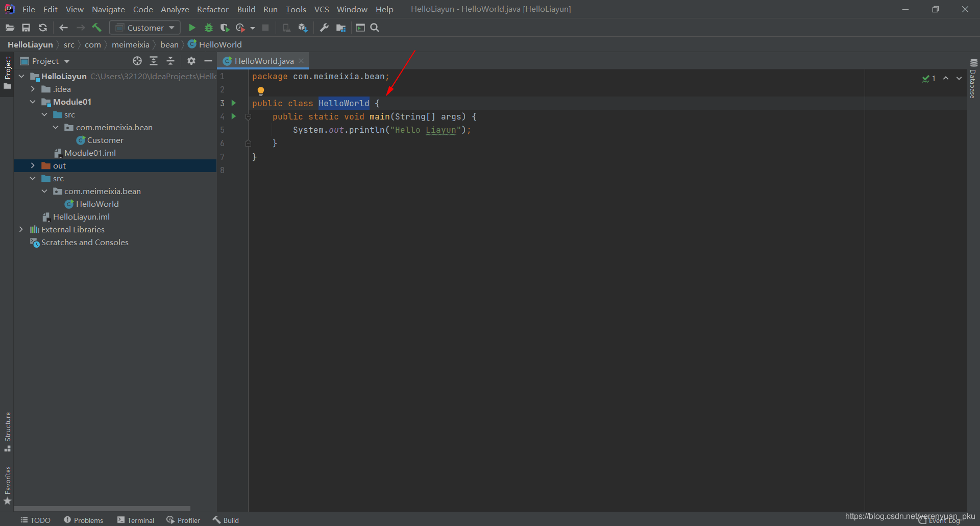The width and height of the screenshot is (980, 526).
Task: Run with Coverage from the toolbar
Action: click(225, 28)
